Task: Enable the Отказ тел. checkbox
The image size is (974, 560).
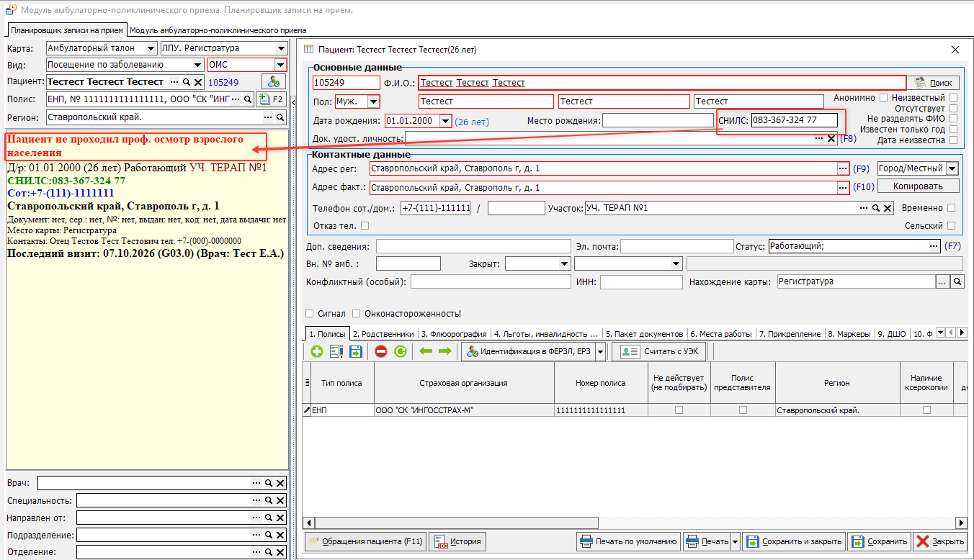Action: tap(365, 226)
